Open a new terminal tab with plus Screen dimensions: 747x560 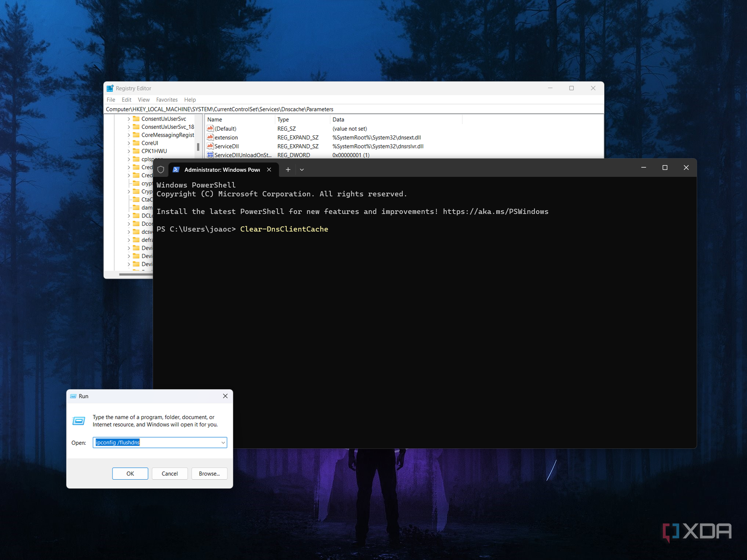288,170
